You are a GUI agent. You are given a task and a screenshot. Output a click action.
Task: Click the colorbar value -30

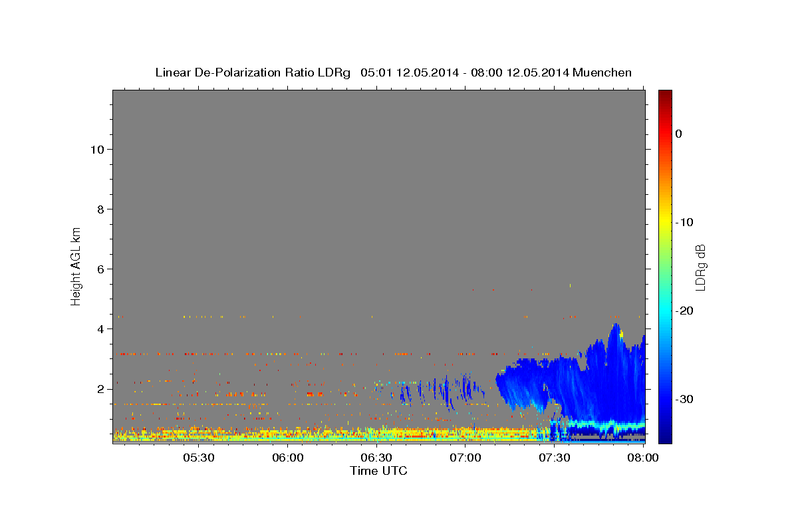coord(684,399)
